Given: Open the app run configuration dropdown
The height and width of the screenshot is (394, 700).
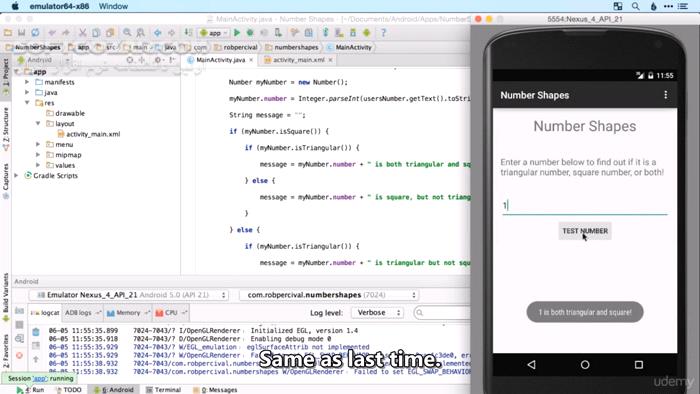Looking at the screenshot, I should [x=214, y=33].
